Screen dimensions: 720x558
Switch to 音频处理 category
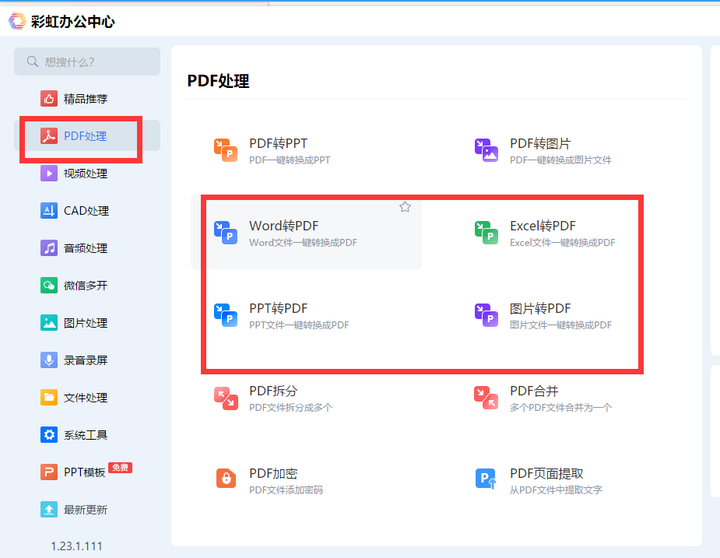pyautogui.click(x=85, y=248)
